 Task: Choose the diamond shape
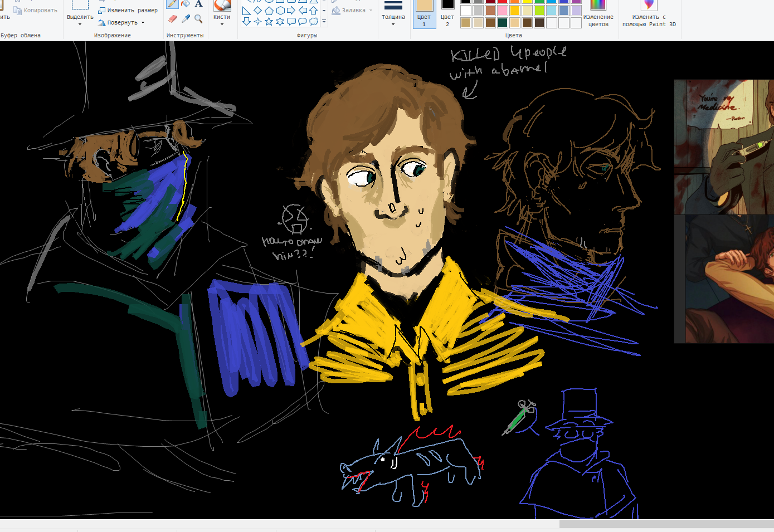257,11
